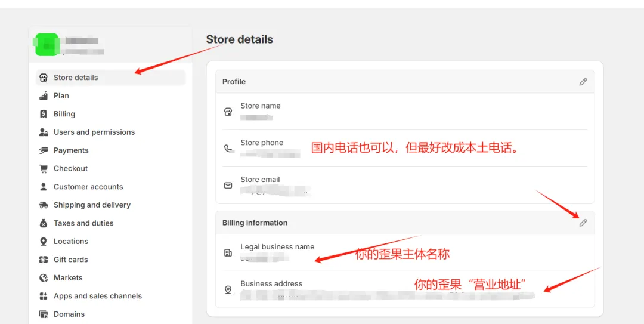Navigate to Taxes and duties

pos(83,223)
